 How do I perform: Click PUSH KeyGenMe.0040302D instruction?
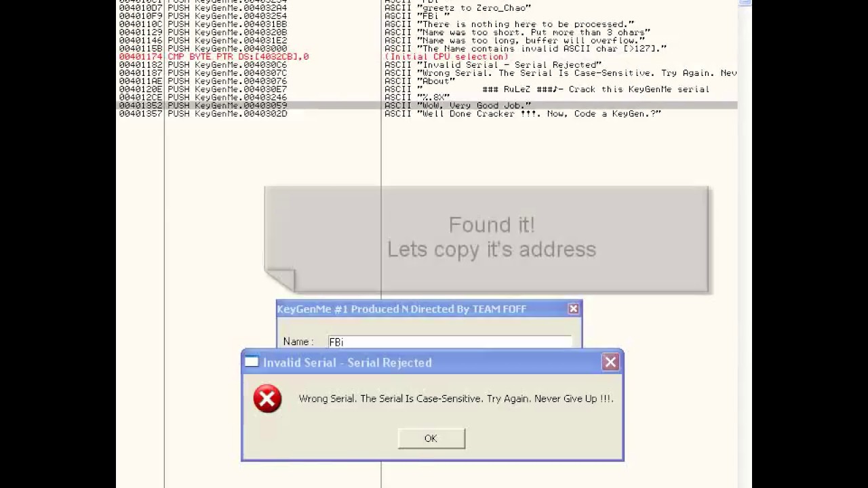[x=227, y=114]
